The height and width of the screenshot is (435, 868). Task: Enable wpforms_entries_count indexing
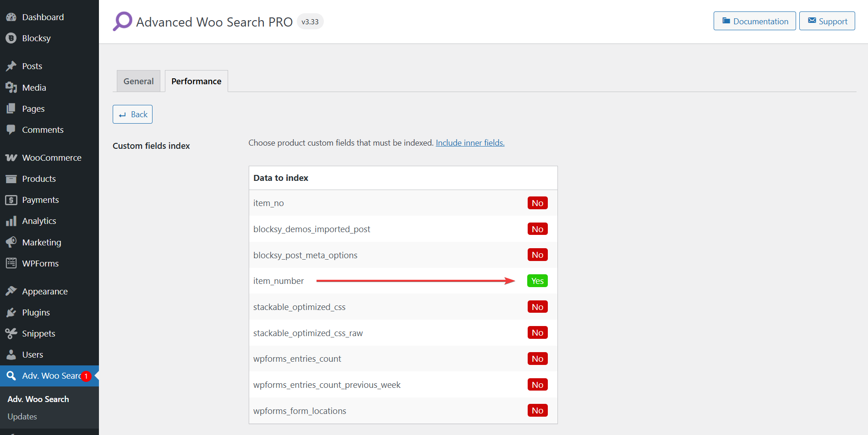click(x=537, y=359)
